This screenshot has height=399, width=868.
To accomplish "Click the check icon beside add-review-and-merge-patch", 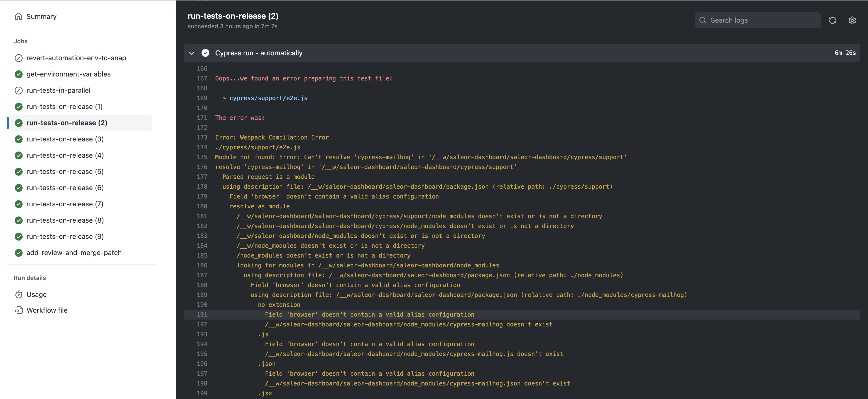I will click(x=18, y=253).
